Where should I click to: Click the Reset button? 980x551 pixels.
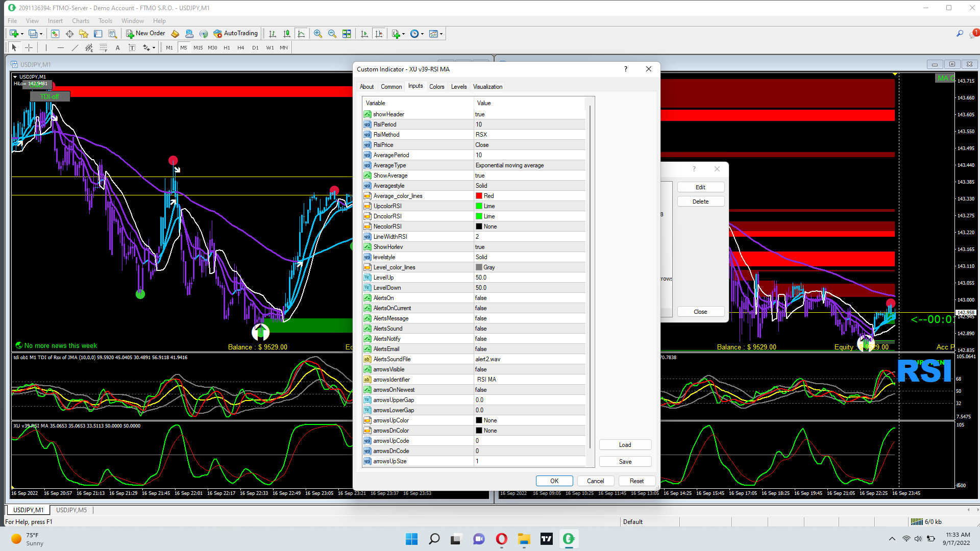pyautogui.click(x=636, y=481)
